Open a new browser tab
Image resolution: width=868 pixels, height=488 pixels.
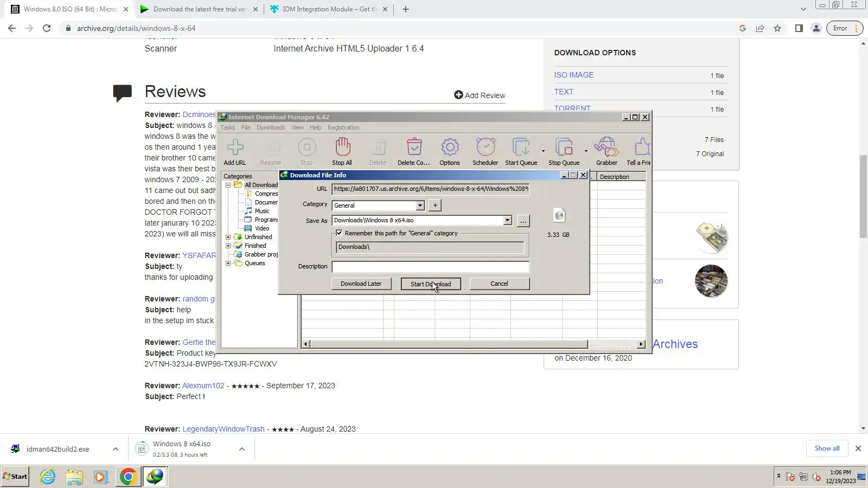click(x=405, y=9)
